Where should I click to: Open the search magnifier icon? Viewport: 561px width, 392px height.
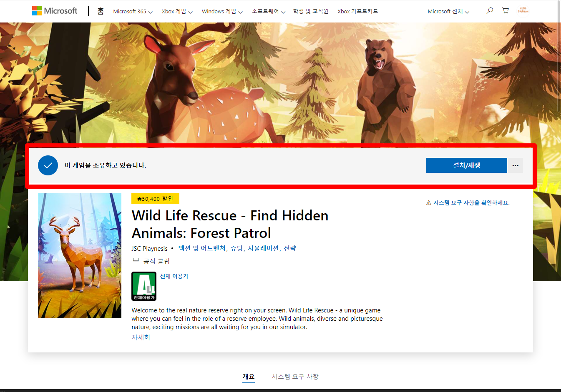pos(490,11)
